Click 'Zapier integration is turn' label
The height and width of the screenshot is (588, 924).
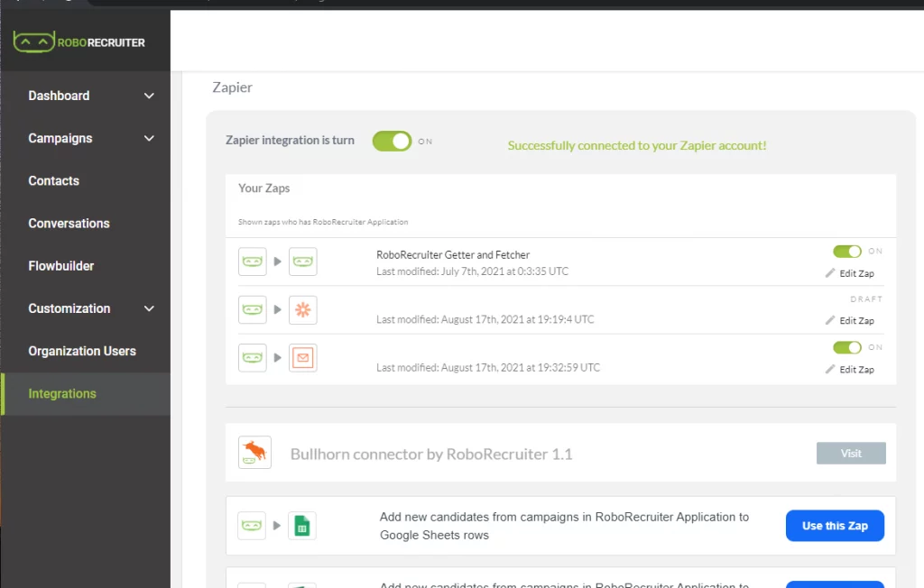click(290, 140)
